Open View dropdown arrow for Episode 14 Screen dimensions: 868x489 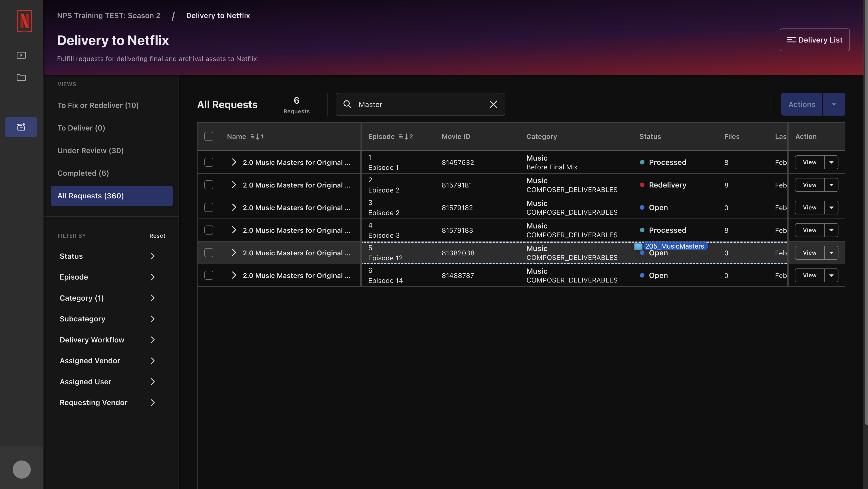(x=831, y=275)
